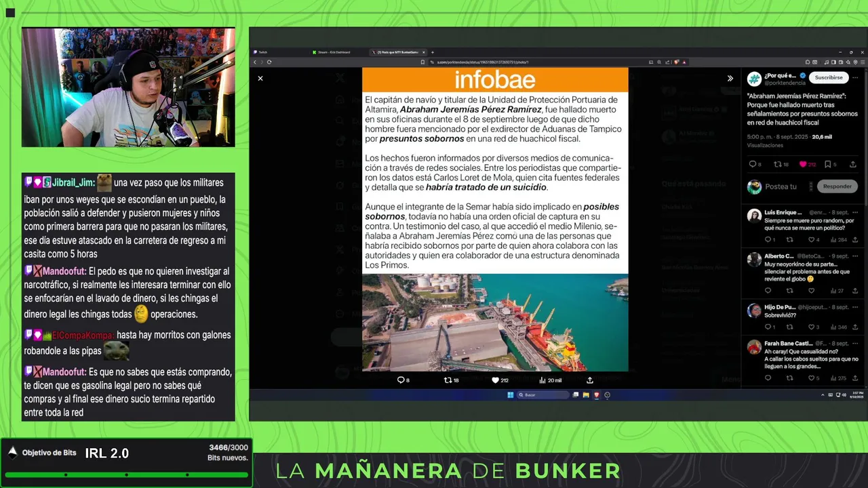This screenshot has width=868, height=488.
Task: Click the x.com address bar URL
Action: pyautogui.click(x=481, y=62)
